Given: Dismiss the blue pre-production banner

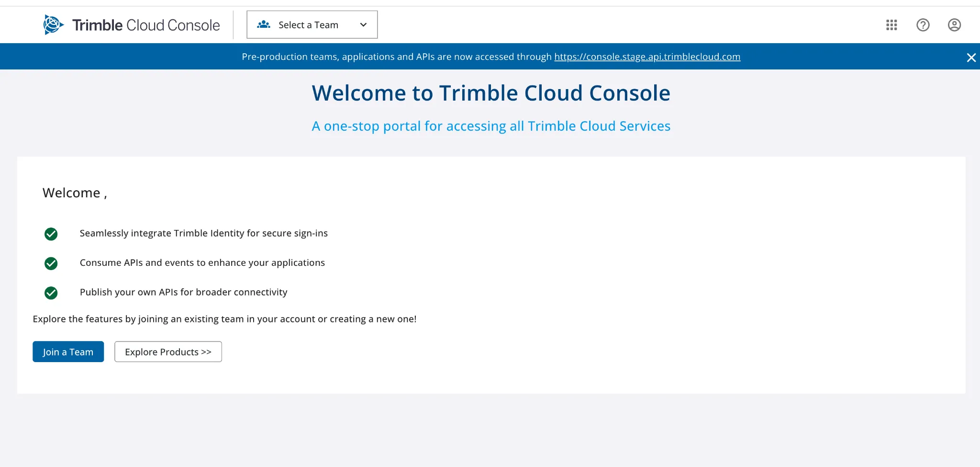Looking at the screenshot, I should [971, 57].
